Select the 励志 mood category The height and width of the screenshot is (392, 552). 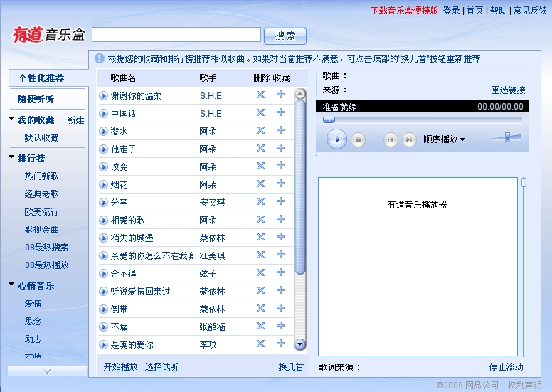point(33,339)
